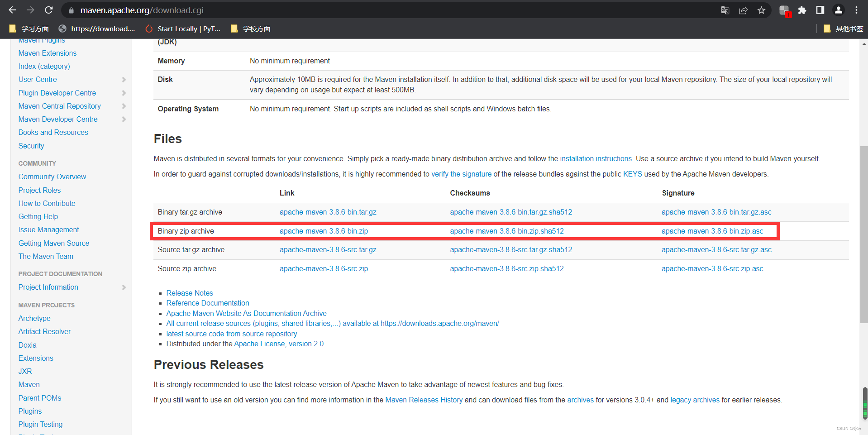
Task: Open Doxia project link
Action: 27,345
